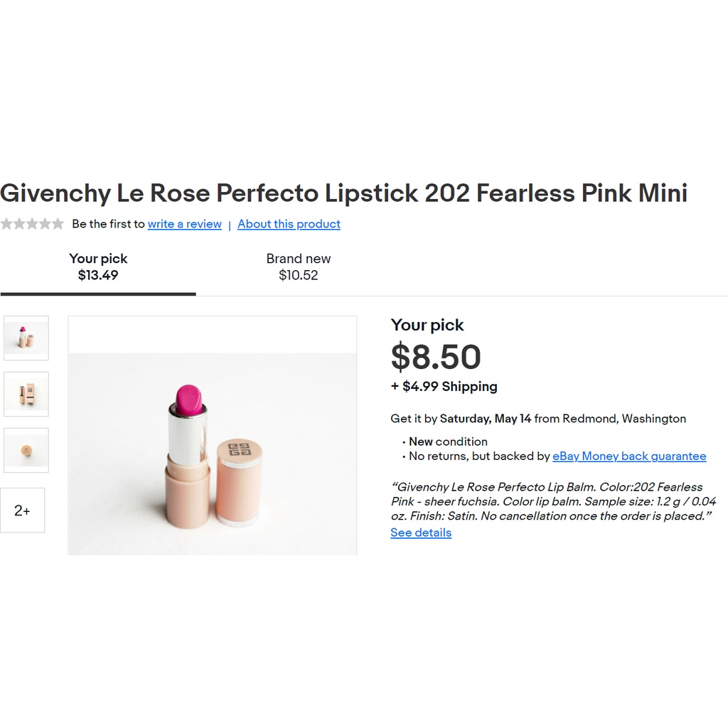Click the Givenchy Le Rose product title
This screenshot has width=728, height=728.
pos(345,193)
